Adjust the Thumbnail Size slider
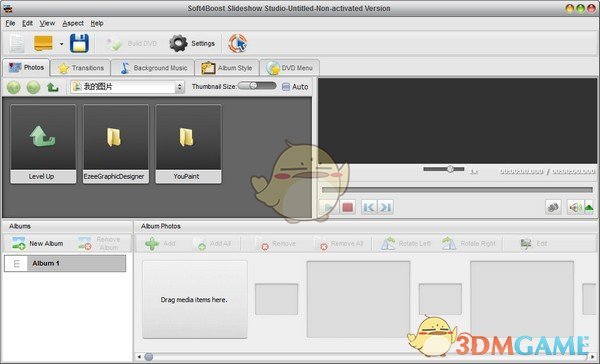Viewport: 600px width, 364px height. (x=257, y=86)
